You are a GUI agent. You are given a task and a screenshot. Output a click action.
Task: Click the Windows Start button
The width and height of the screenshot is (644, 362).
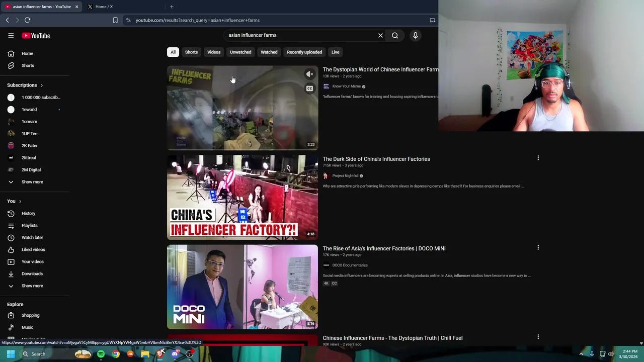(x=11, y=354)
